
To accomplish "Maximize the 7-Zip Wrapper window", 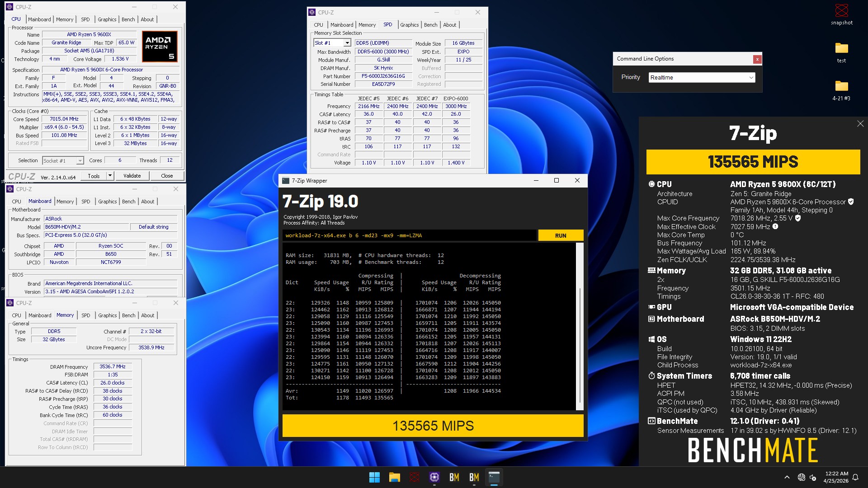I will coord(557,180).
